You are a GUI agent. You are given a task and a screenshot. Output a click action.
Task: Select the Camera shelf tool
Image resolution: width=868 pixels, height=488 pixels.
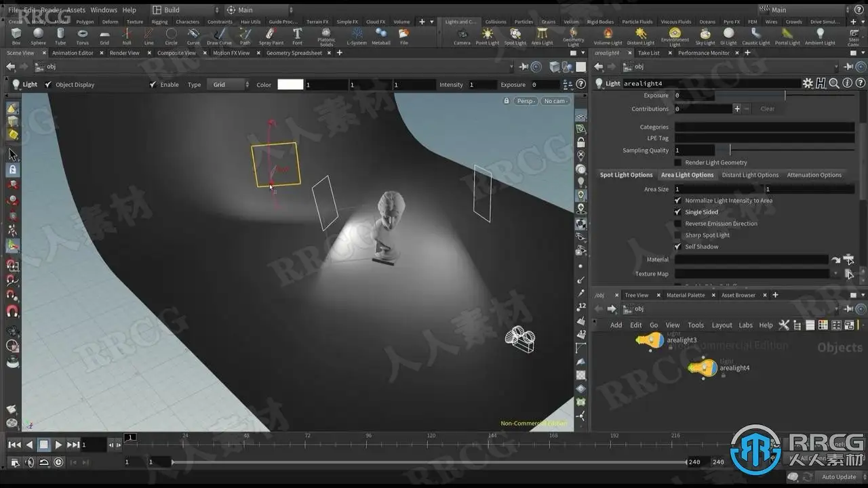(462, 35)
